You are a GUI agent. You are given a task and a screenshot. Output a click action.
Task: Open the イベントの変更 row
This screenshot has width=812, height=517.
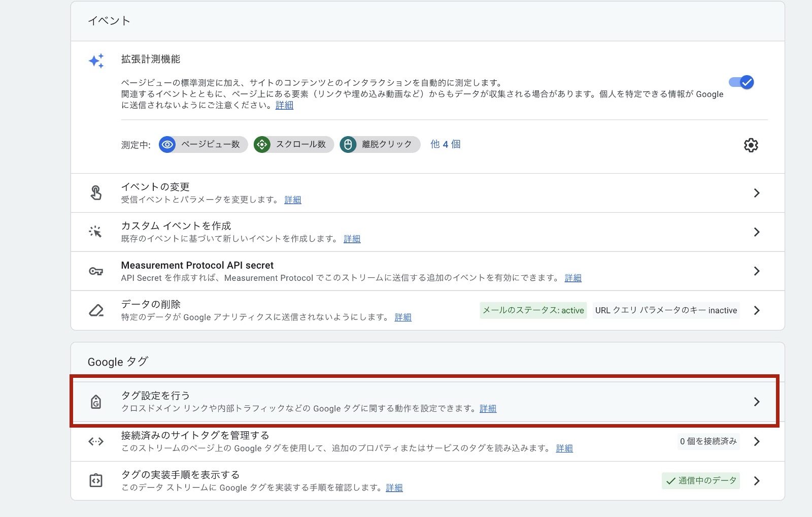427,193
